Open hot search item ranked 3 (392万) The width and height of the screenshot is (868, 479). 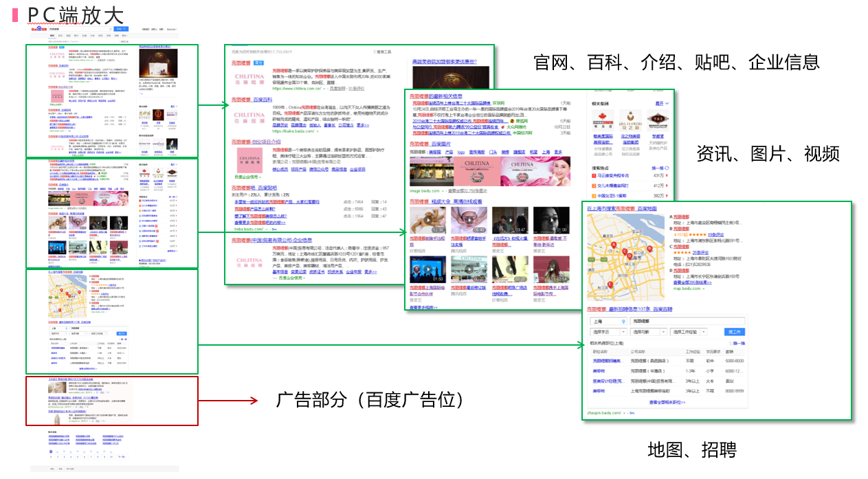(610, 195)
